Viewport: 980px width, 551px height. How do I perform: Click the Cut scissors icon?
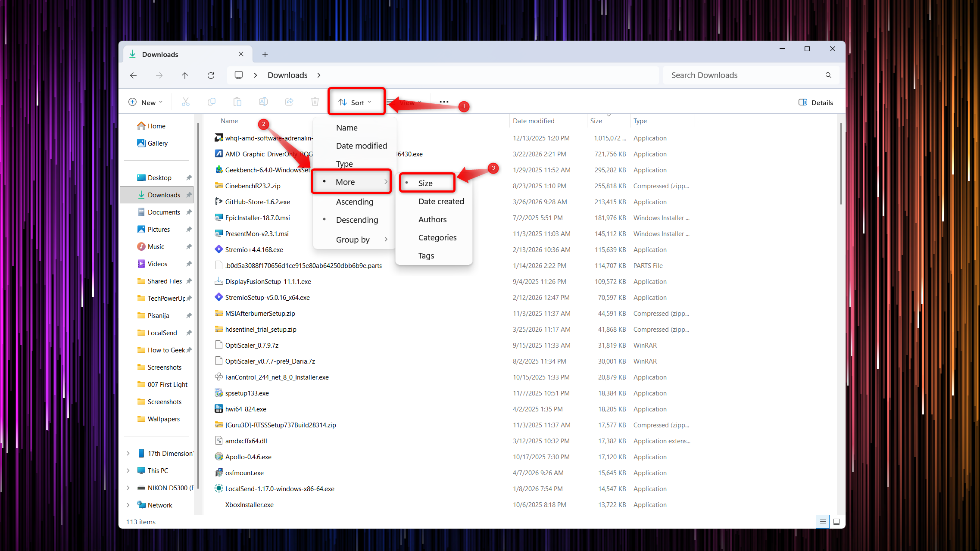tap(186, 102)
